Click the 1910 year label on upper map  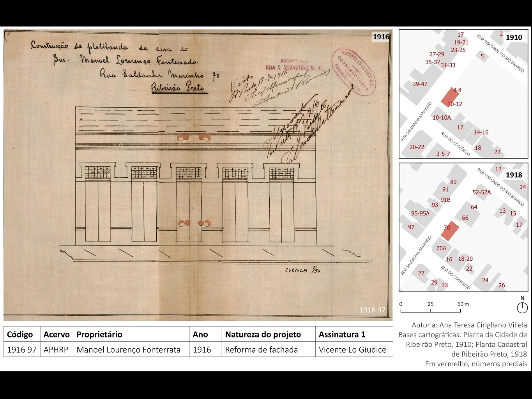(x=514, y=37)
